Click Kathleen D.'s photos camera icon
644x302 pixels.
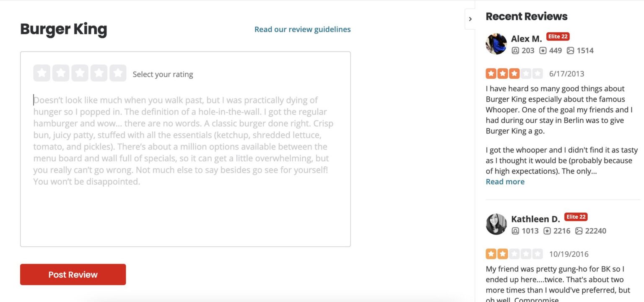(580, 231)
